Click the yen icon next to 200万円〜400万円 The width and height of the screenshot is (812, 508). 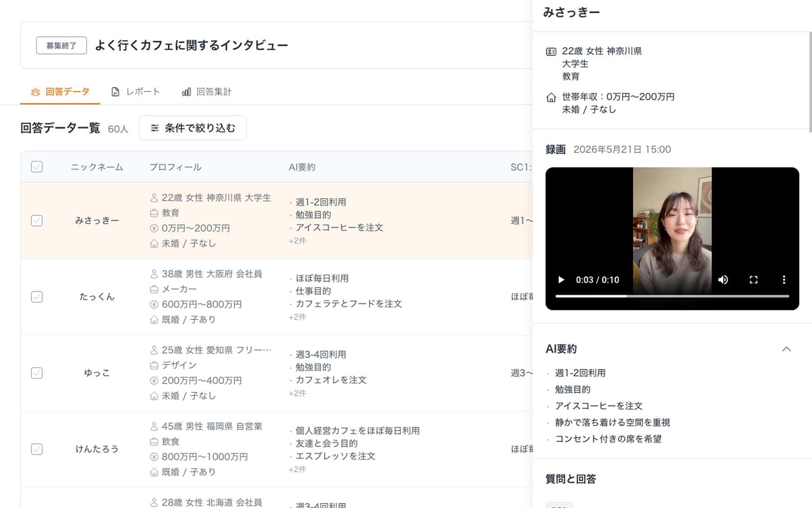coord(154,381)
